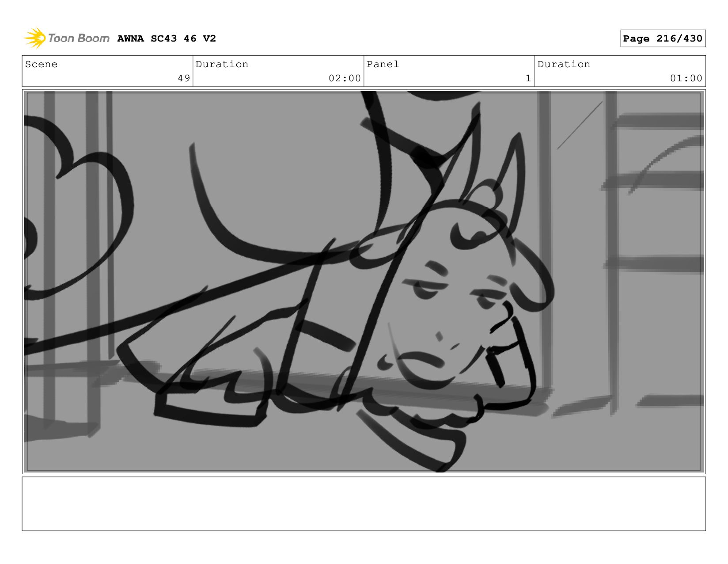Click the panel number '1'
Screen dimensions: 728x564
coord(528,78)
